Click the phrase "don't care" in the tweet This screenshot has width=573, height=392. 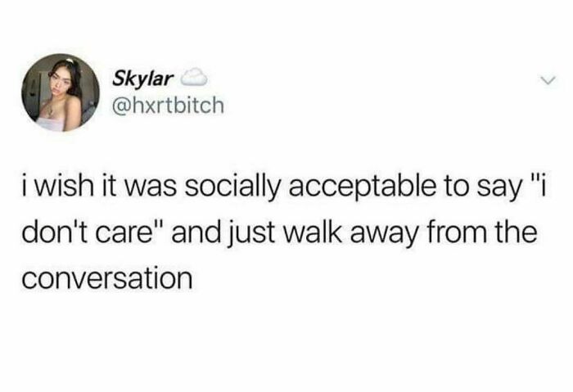tap(92, 232)
